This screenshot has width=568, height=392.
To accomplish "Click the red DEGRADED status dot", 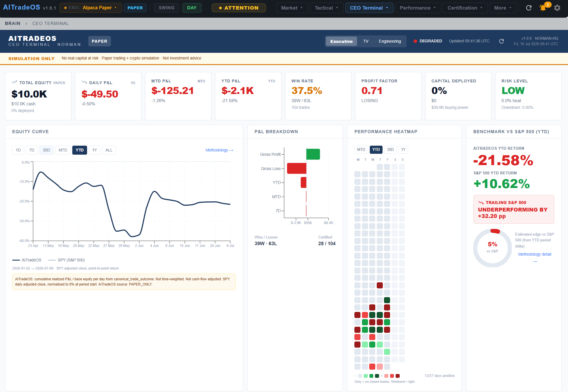I will [x=415, y=41].
